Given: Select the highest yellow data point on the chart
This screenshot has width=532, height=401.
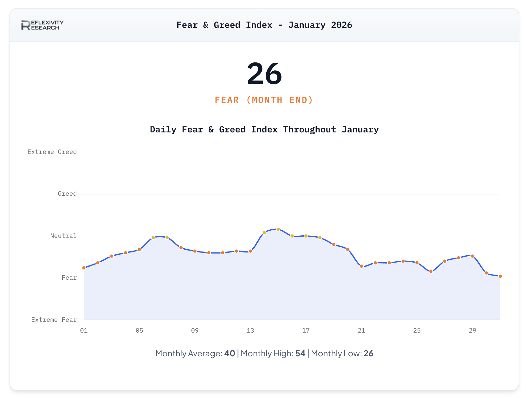Looking at the screenshot, I should (278, 229).
